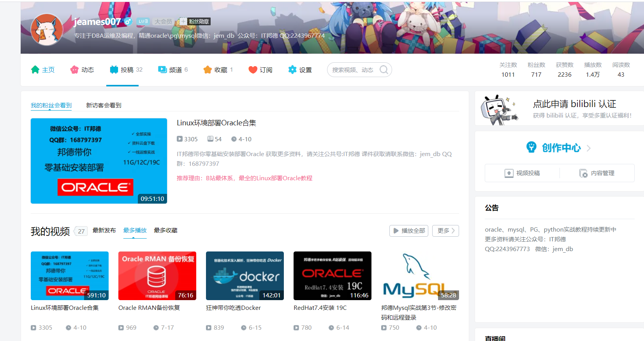Screen dimensions: 644x341
Task: Switch to the 动态 tab
Action: (82, 70)
